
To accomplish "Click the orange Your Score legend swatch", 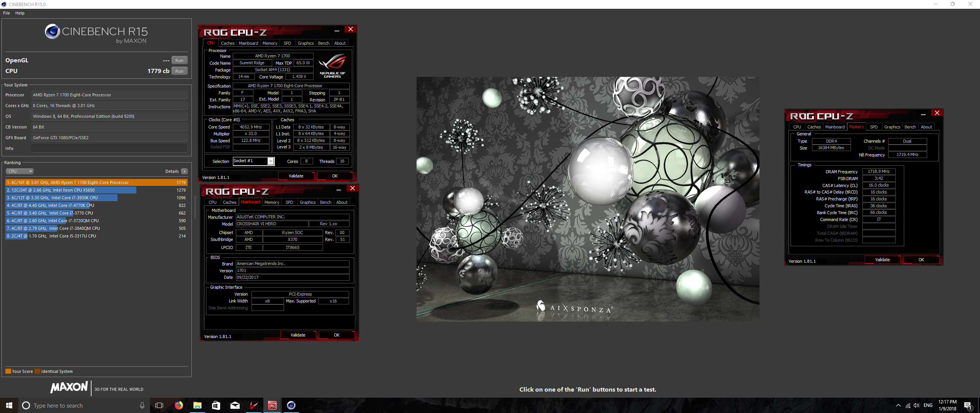I will pyautogui.click(x=8, y=371).
